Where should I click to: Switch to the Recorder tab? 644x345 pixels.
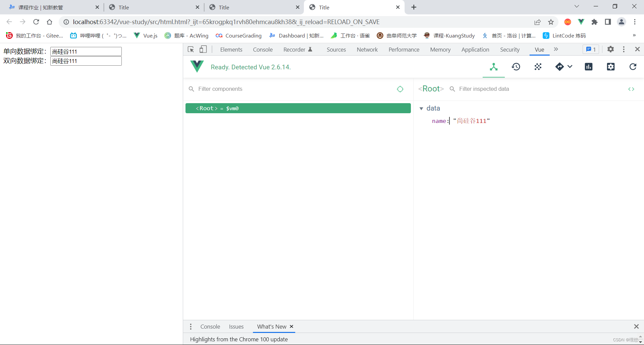pos(298,50)
